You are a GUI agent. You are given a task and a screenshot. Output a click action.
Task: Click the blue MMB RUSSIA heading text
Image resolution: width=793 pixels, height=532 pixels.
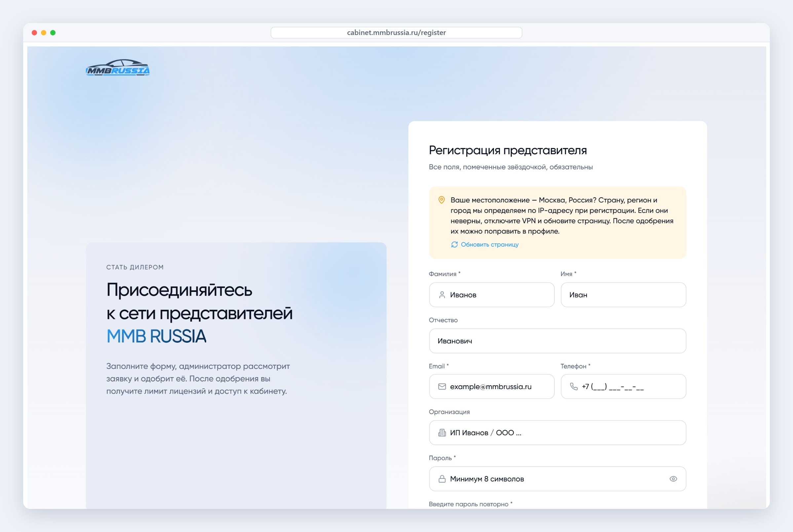(156, 336)
